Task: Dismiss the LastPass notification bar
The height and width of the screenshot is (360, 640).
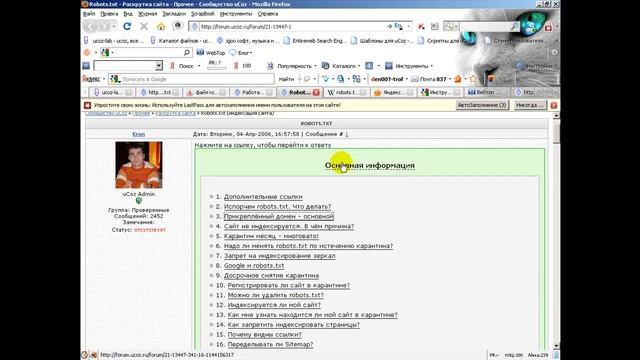Action: 553,105
